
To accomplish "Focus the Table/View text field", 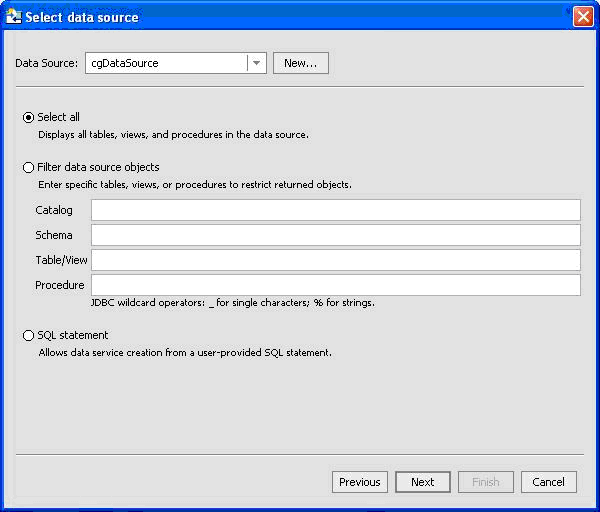I will tap(336, 260).
